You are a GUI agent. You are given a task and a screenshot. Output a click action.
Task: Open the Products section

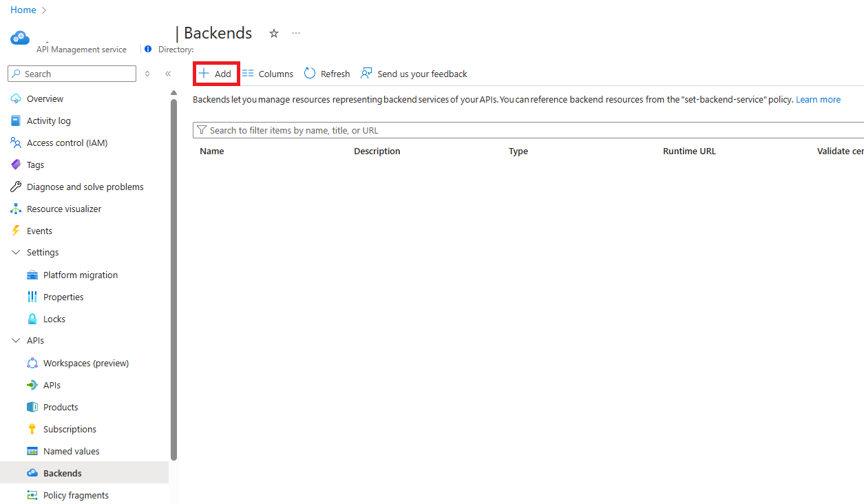click(x=60, y=406)
